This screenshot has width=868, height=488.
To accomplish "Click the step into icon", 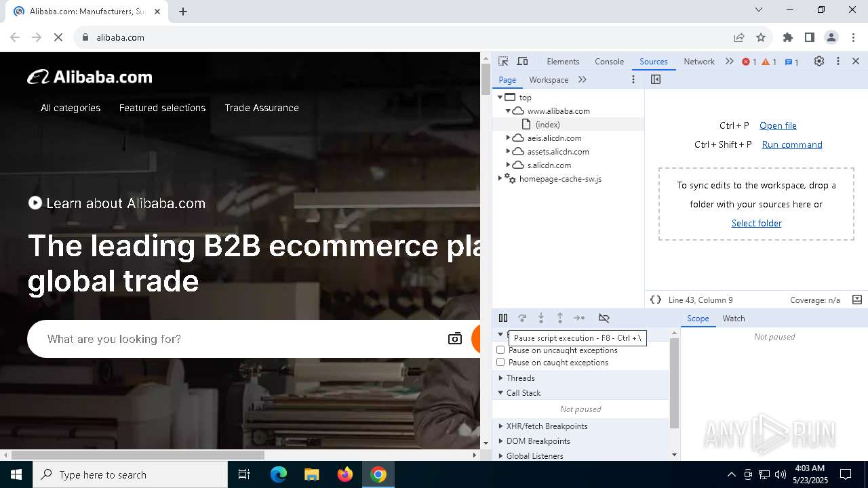I will (x=541, y=318).
